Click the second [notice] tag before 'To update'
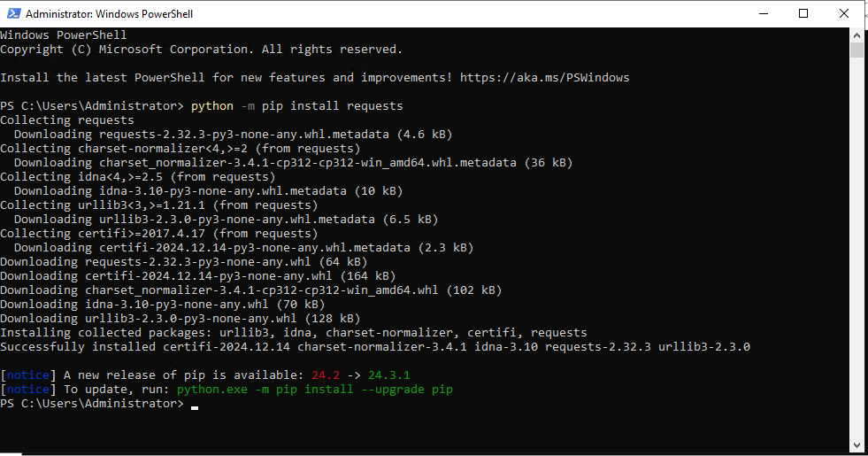 coord(28,390)
